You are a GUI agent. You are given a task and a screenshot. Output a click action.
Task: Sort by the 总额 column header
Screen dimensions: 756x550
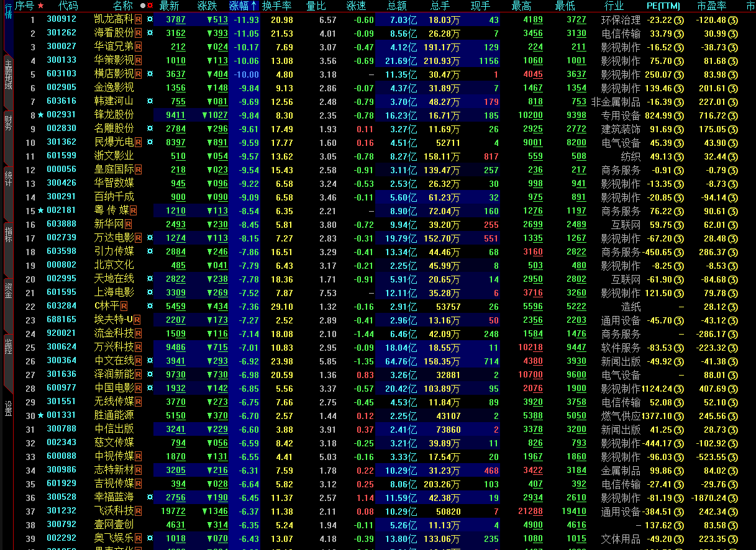point(397,6)
